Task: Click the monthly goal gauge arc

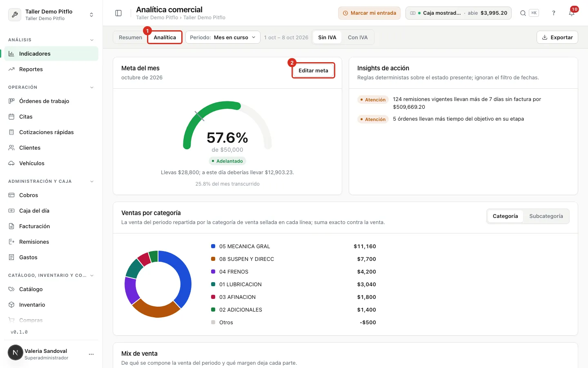Action: 227,125
